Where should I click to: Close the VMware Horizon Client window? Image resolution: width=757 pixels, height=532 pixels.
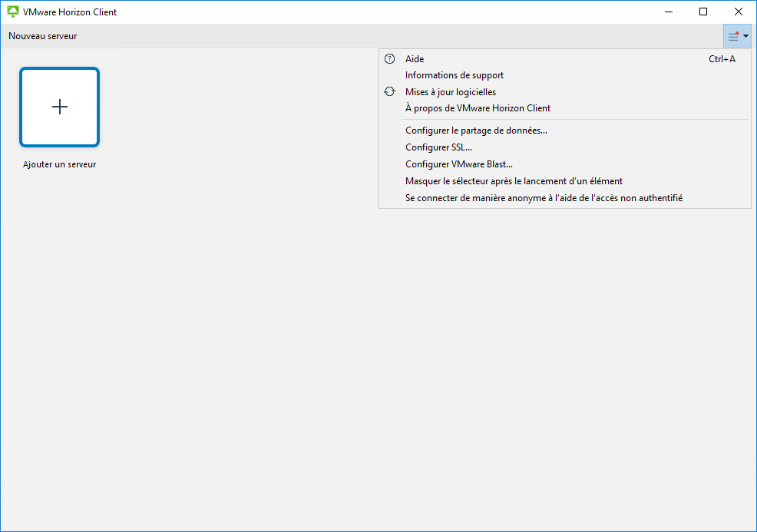click(738, 12)
